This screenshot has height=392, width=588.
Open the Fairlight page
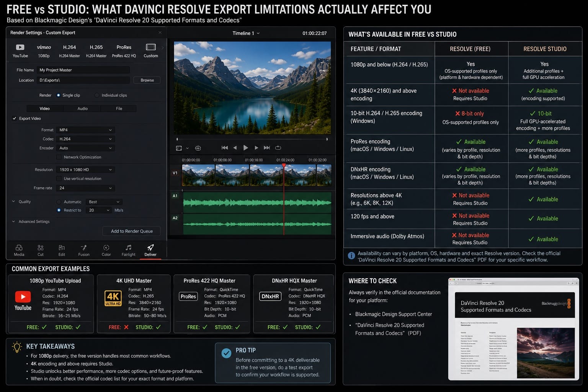tap(129, 250)
